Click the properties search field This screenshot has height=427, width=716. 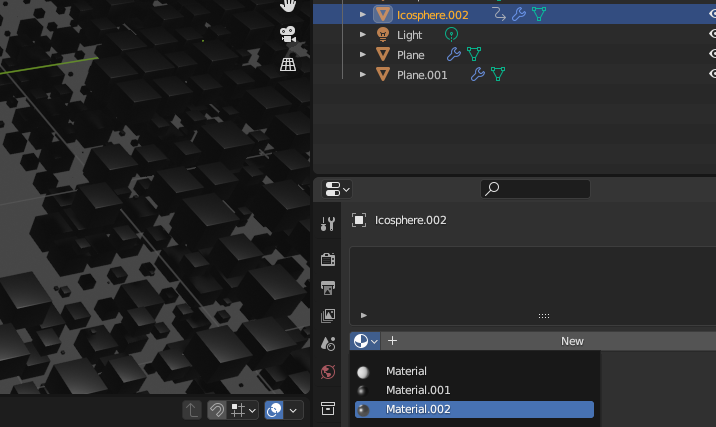point(535,189)
